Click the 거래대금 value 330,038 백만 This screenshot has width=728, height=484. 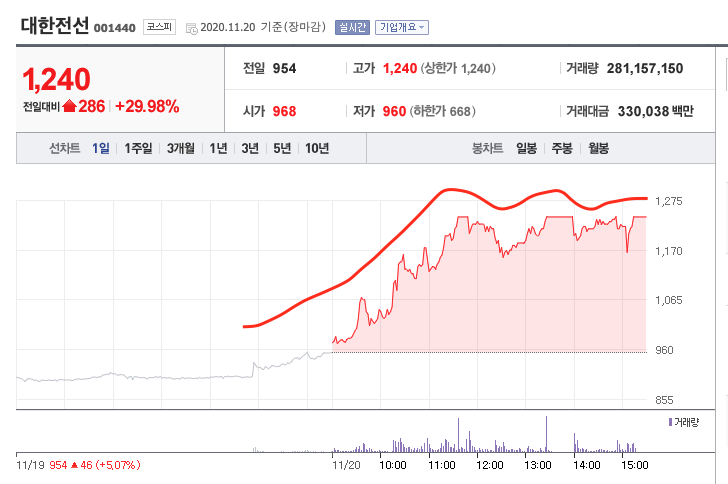[656, 111]
